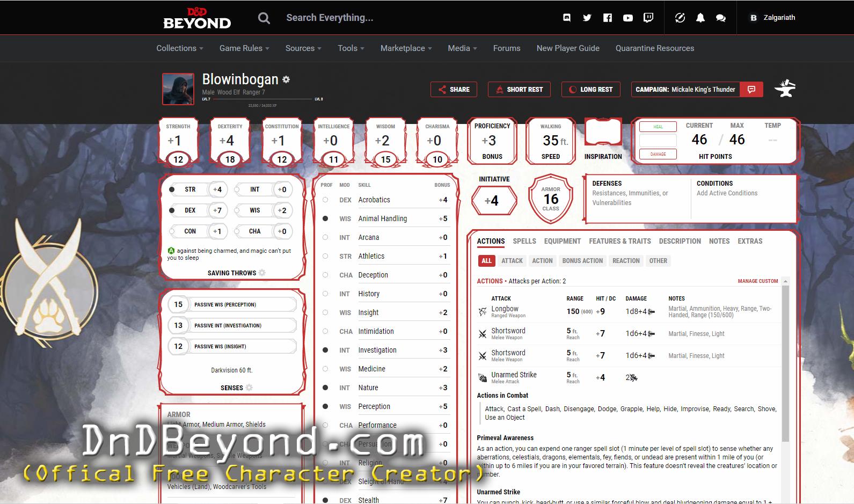
Task: Click the search magnifier icon
Action: tap(264, 18)
